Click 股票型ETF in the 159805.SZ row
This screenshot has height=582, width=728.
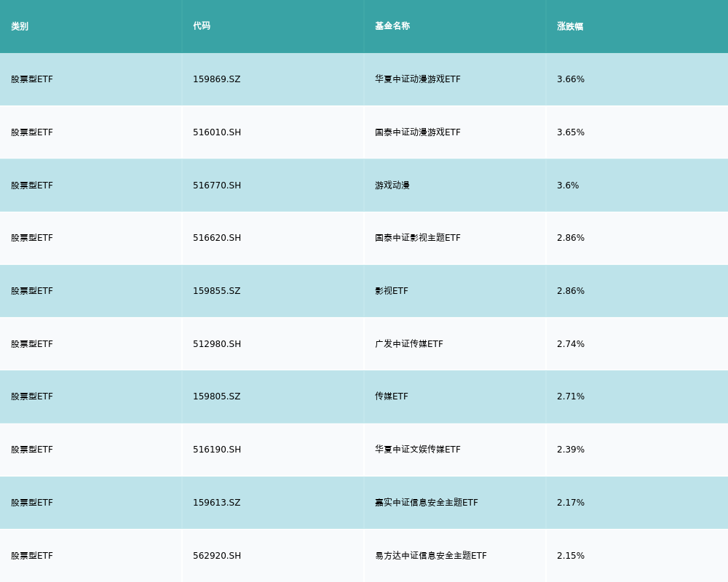(32, 396)
